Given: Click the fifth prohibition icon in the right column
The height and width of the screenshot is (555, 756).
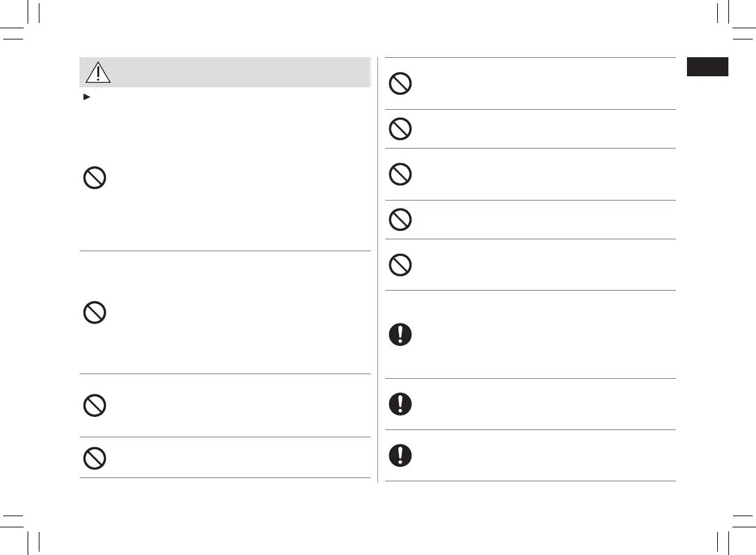Looking at the screenshot, I should click(x=400, y=264).
